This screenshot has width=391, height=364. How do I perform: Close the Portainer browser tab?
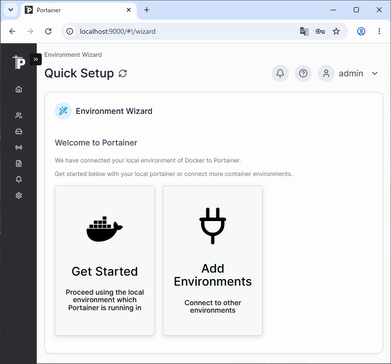coord(129,10)
